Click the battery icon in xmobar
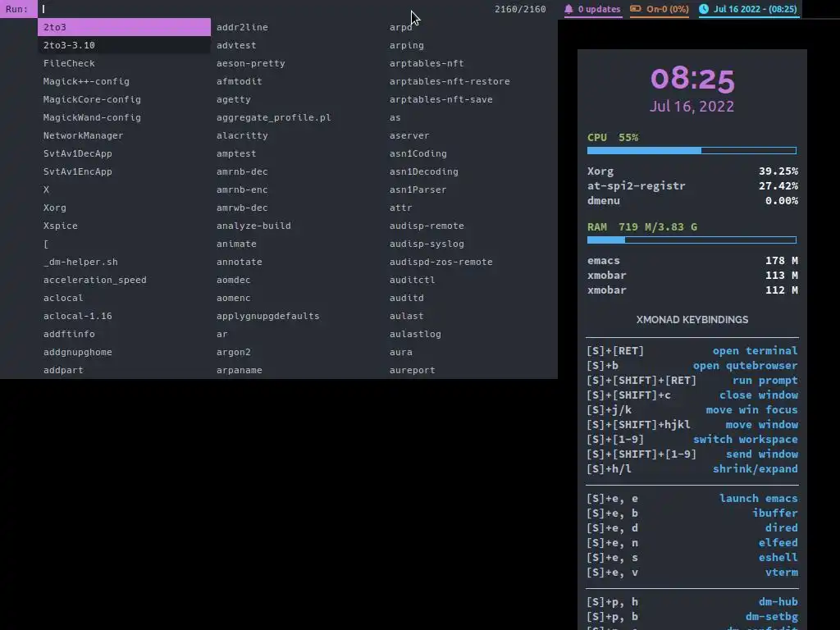This screenshot has width=840, height=630. [636, 8]
